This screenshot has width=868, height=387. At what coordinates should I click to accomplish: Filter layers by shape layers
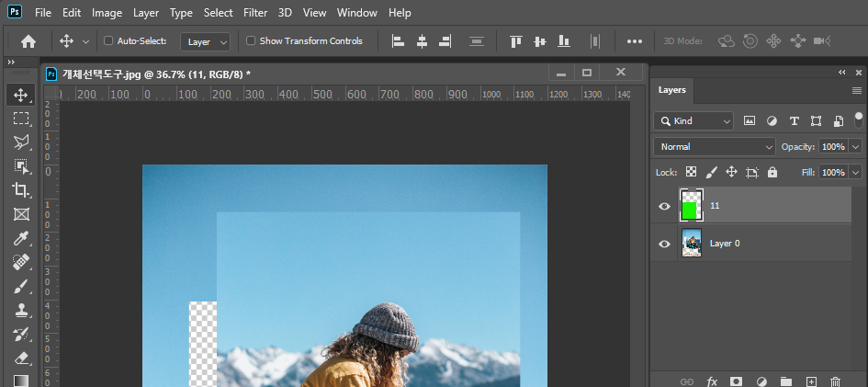(816, 120)
